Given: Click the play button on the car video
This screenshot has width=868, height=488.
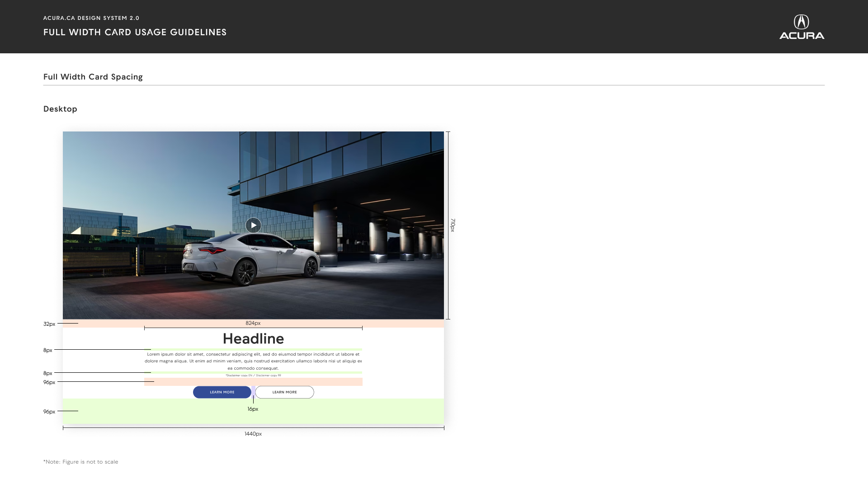Looking at the screenshot, I should [x=253, y=225].
